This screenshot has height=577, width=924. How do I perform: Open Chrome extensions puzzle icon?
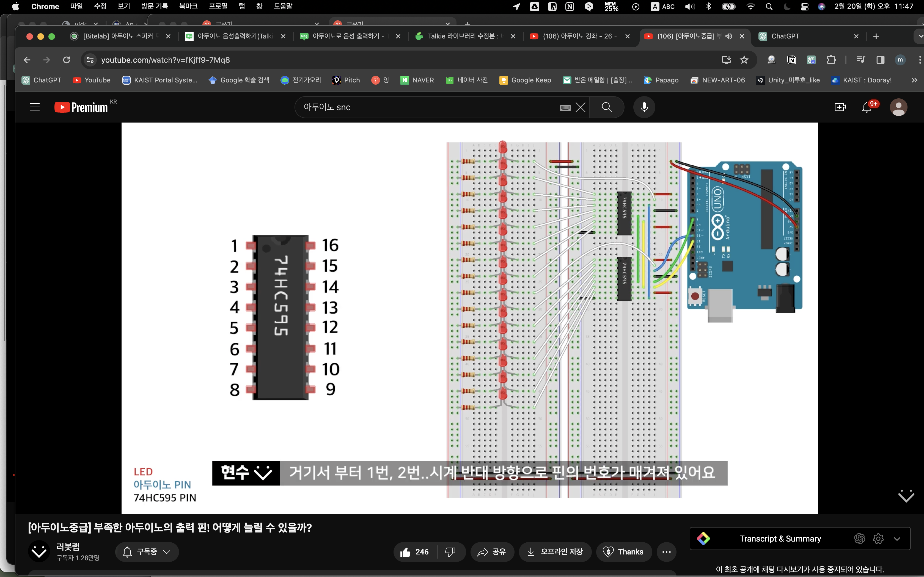pyautogui.click(x=831, y=60)
